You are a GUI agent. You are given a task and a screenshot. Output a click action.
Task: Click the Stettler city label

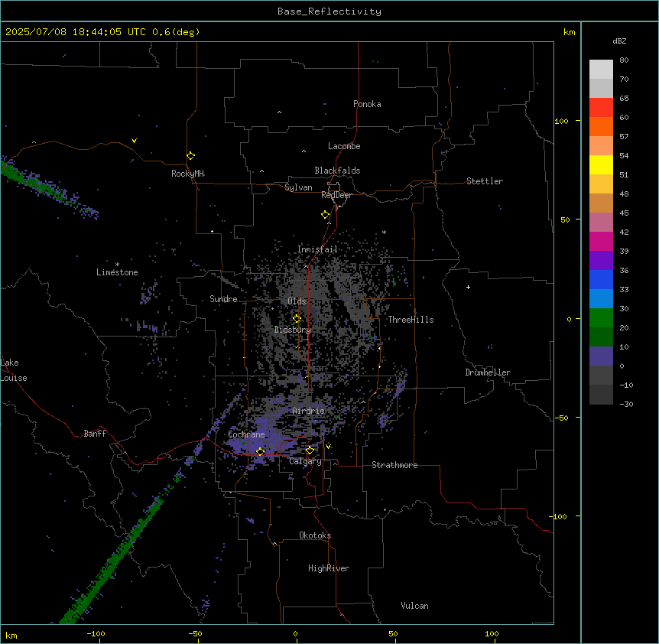[x=485, y=181]
